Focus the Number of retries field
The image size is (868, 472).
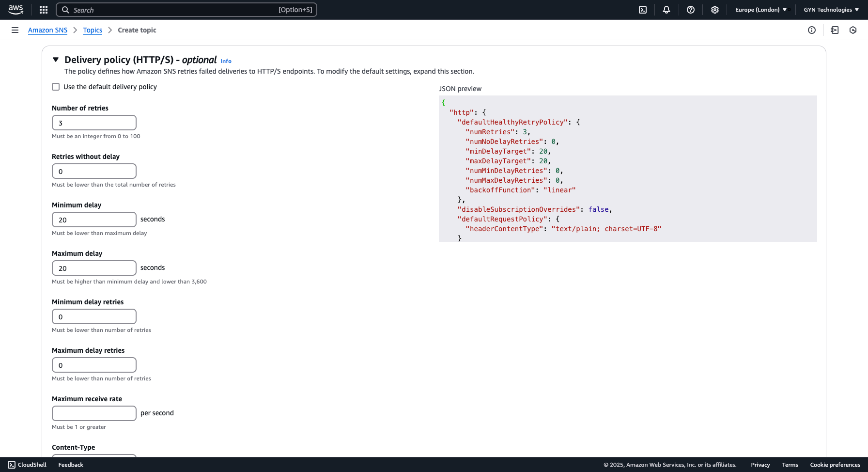(x=94, y=123)
